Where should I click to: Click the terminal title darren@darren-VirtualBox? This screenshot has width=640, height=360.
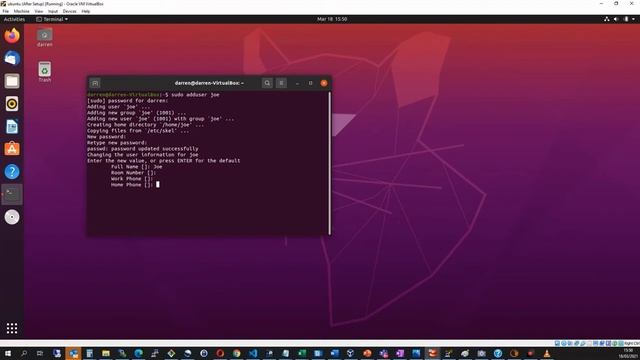(x=209, y=83)
